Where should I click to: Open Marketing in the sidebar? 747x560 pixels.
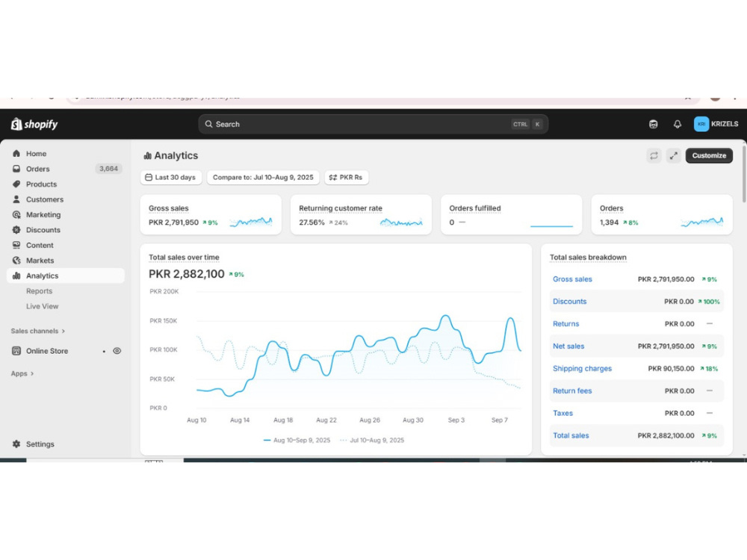[66, 215]
